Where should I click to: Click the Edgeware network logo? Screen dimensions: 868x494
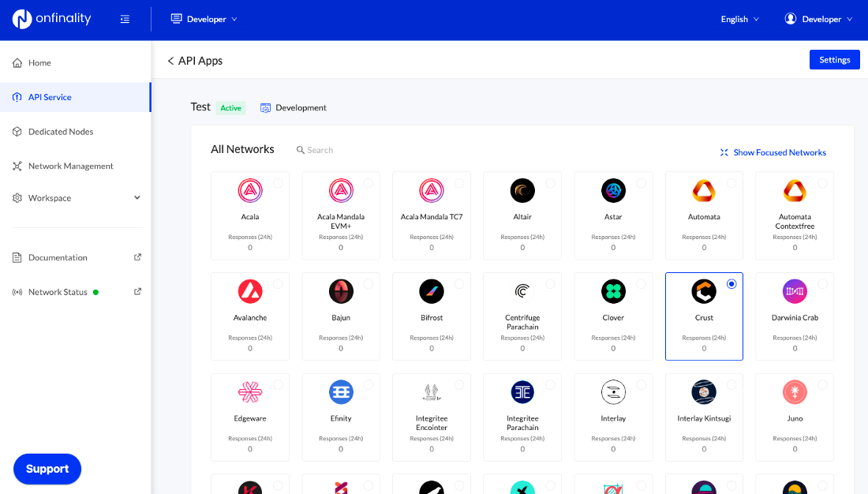[x=250, y=392]
